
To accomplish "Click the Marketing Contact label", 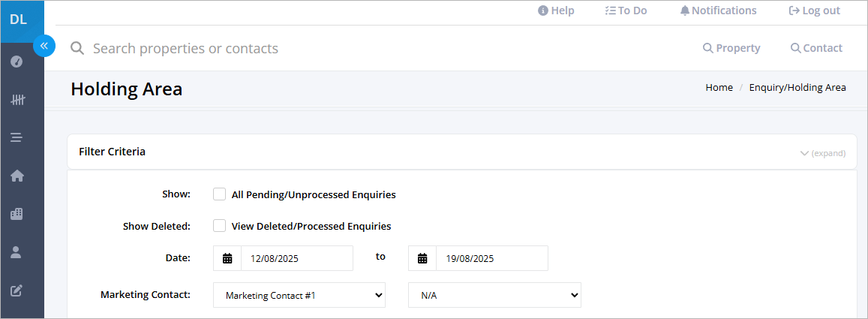I will (146, 295).
